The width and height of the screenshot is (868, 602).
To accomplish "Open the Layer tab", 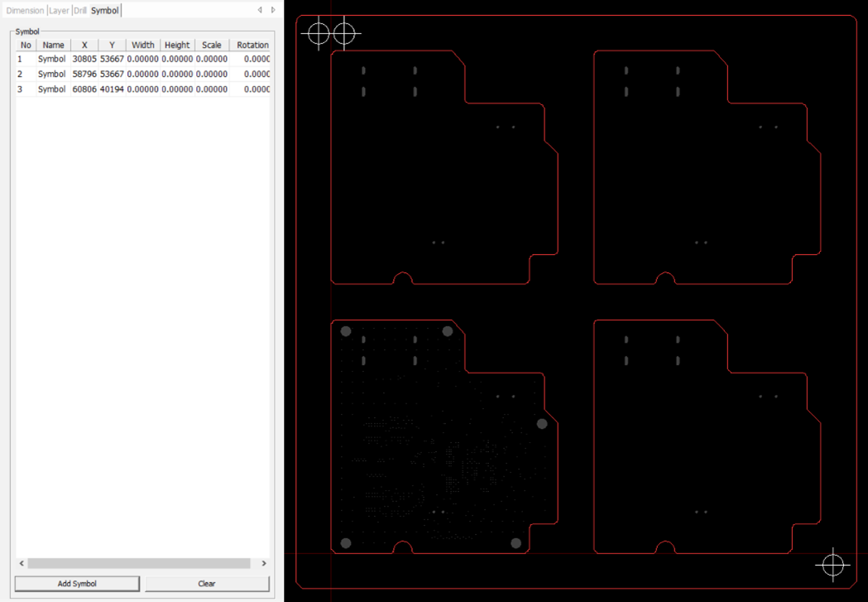I will pyautogui.click(x=59, y=11).
